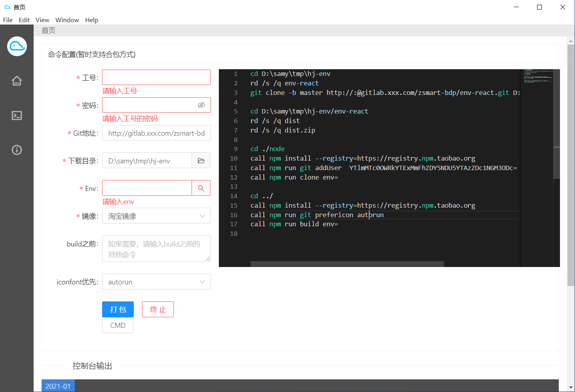The image size is (575, 392).
Task: Toggle password visibility eye icon
Action: click(201, 105)
